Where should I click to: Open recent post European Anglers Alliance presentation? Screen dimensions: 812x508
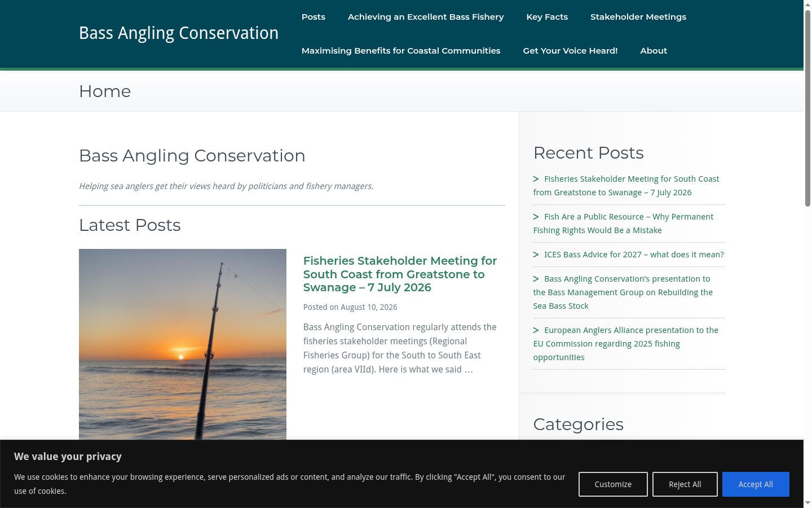tap(626, 344)
